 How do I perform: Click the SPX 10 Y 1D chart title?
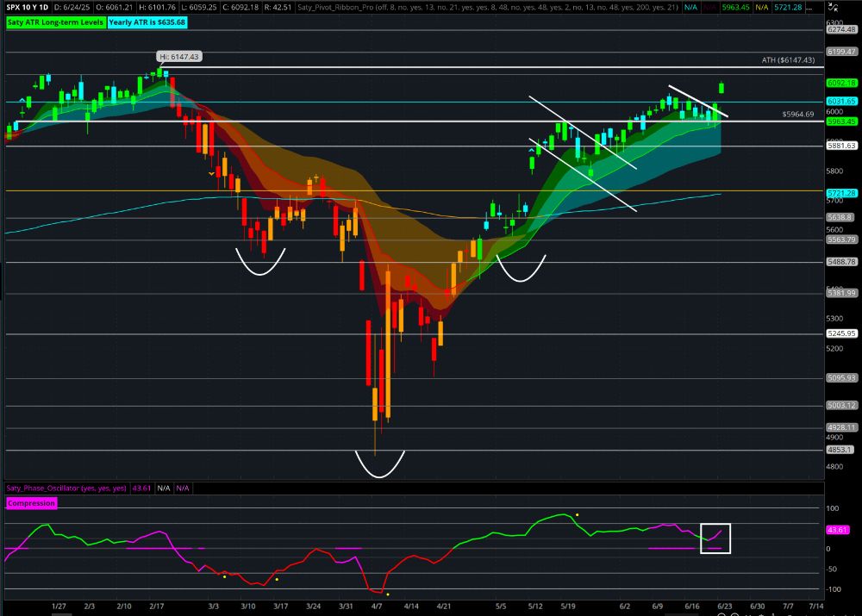tap(28, 7)
